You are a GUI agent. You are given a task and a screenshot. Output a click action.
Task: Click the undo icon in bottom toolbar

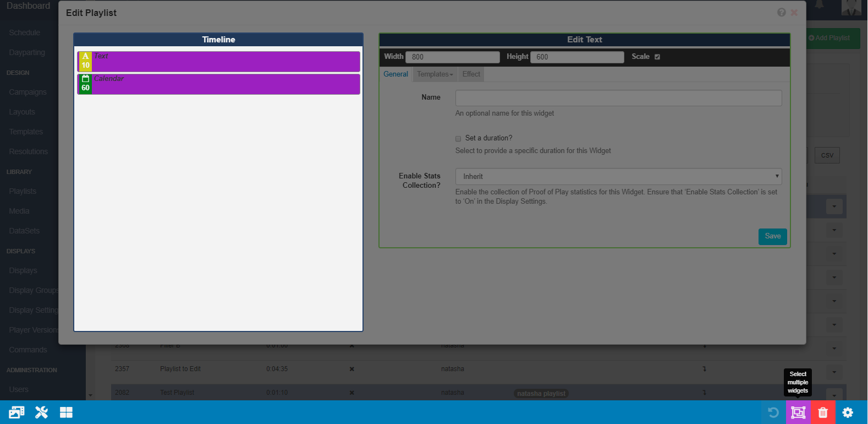[x=773, y=412]
